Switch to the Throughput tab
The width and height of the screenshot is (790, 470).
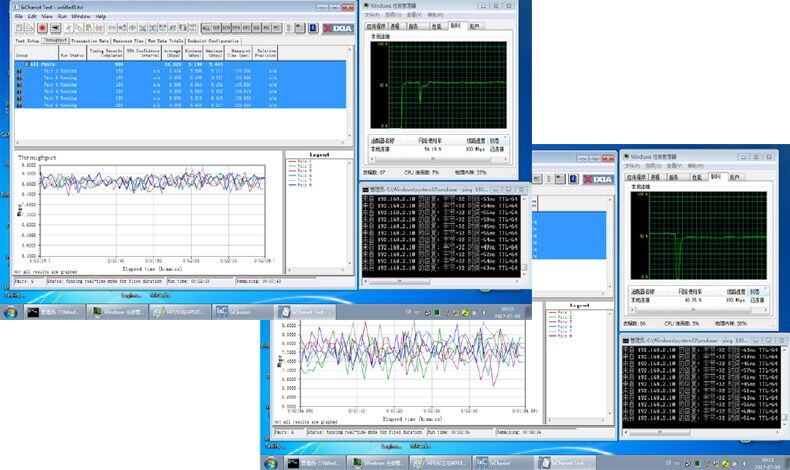tap(55, 40)
